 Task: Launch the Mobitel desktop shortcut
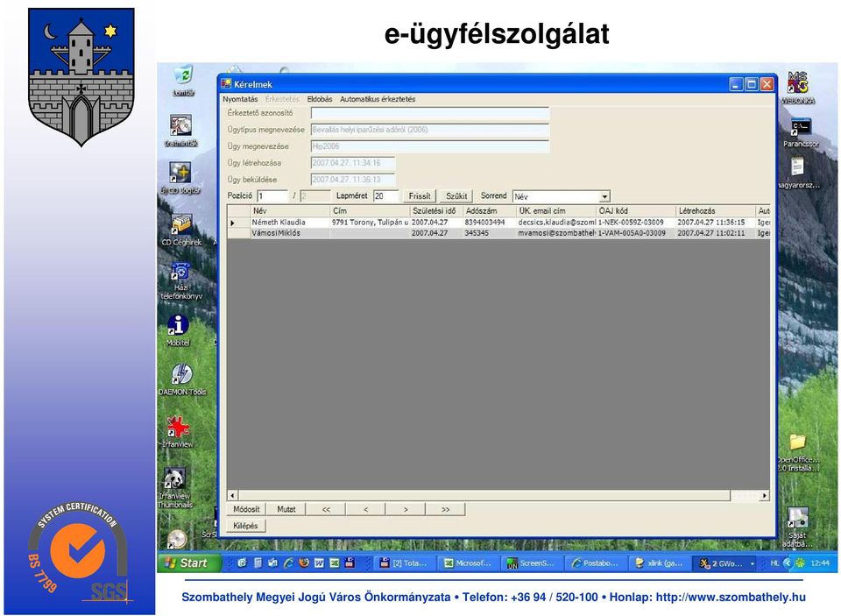178,330
